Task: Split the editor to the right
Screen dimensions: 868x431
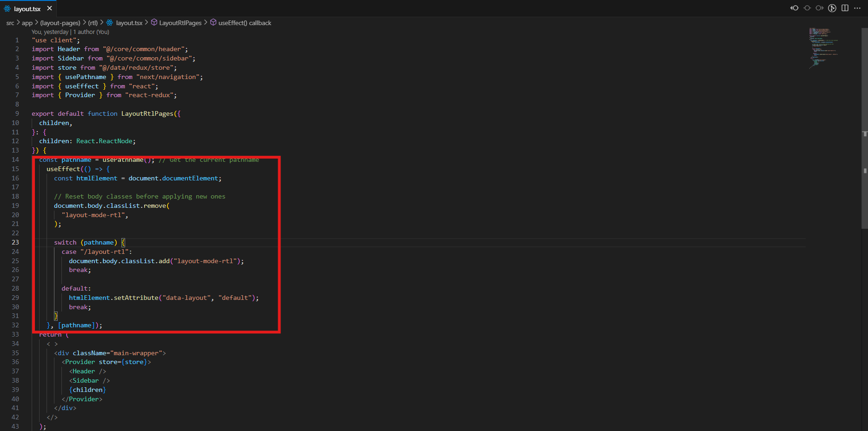Action: (x=845, y=8)
